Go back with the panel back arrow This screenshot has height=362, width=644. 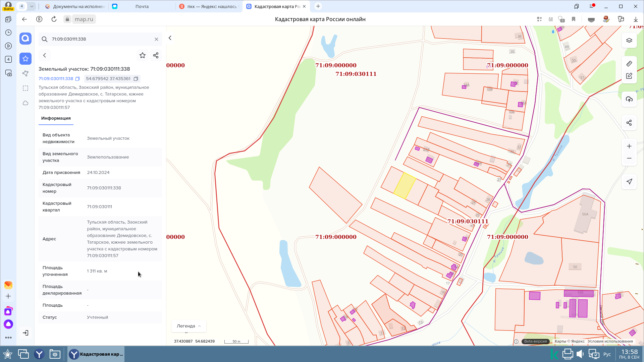(x=45, y=55)
